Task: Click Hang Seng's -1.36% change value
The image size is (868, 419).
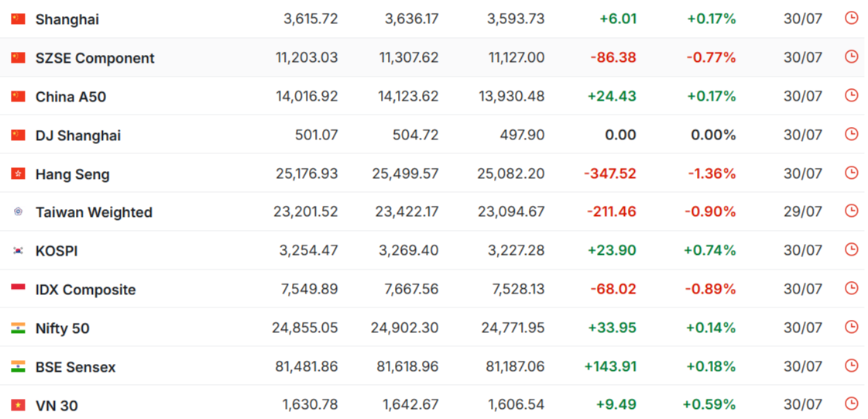Action: click(712, 173)
